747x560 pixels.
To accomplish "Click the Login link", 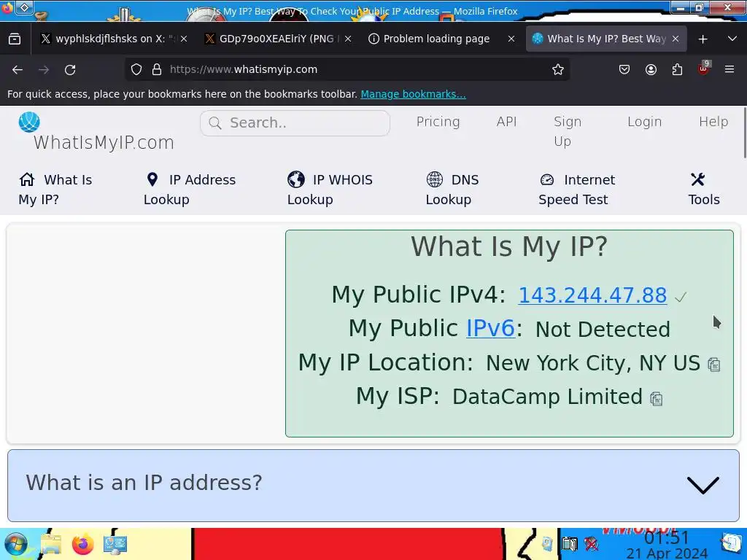I will (x=645, y=122).
